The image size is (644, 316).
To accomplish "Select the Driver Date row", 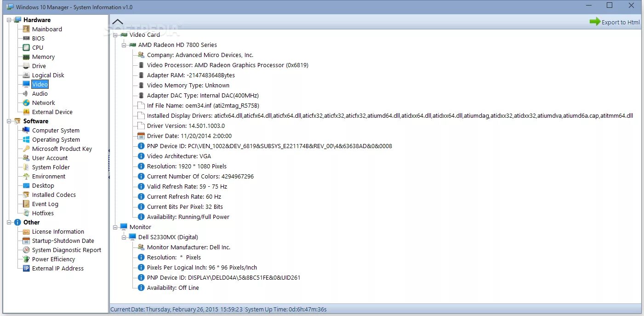I will 189,136.
